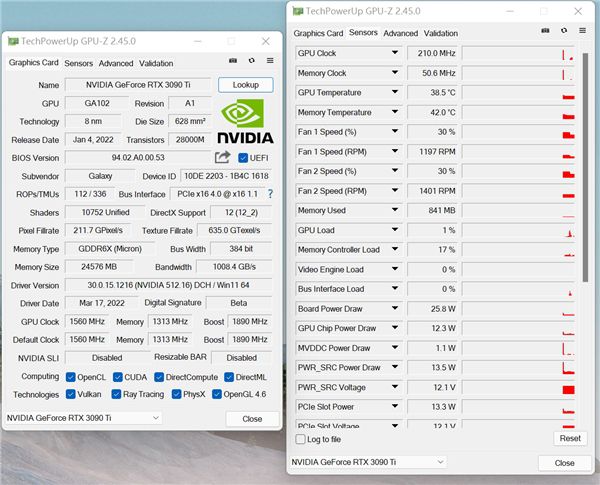
Task: Click the PWR_SRC Voltage history graph
Action: 518,387
